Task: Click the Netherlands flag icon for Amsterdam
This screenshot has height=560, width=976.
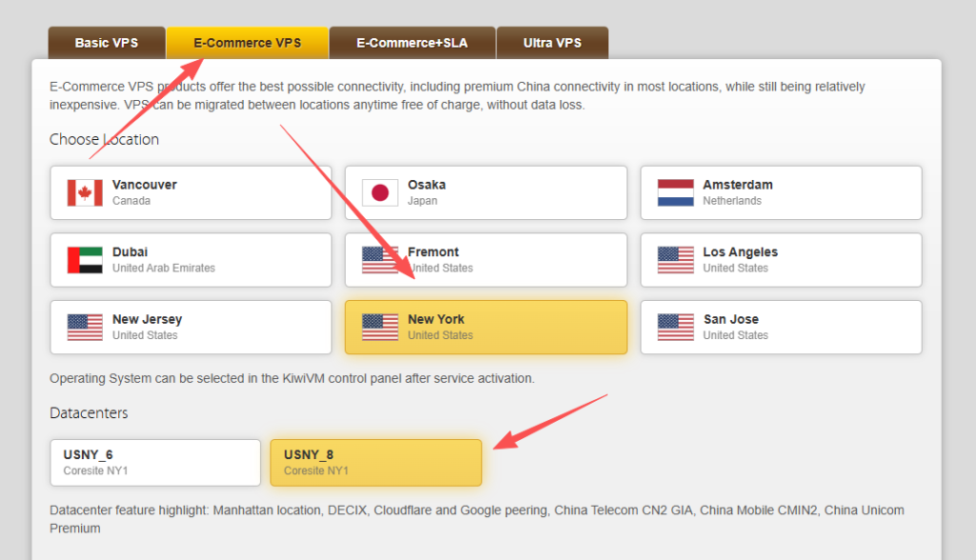Action: tap(676, 192)
